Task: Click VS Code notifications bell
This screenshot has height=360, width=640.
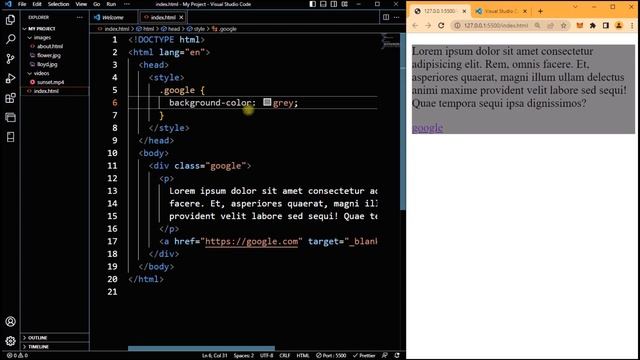Action: tap(397, 356)
